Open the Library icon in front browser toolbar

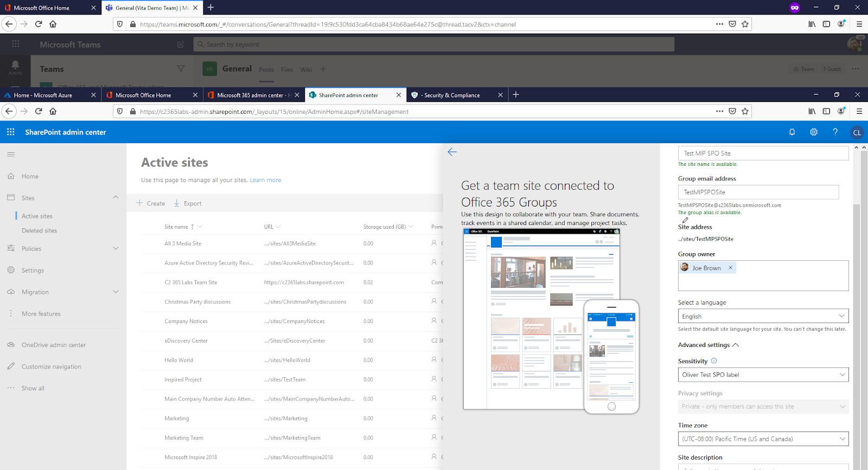tap(812, 111)
